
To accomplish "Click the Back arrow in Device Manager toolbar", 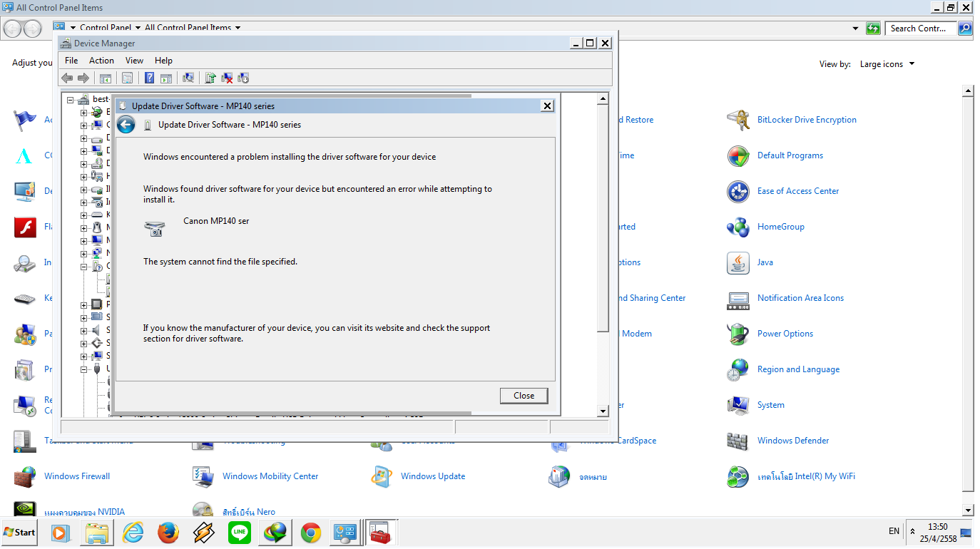I will click(67, 78).
